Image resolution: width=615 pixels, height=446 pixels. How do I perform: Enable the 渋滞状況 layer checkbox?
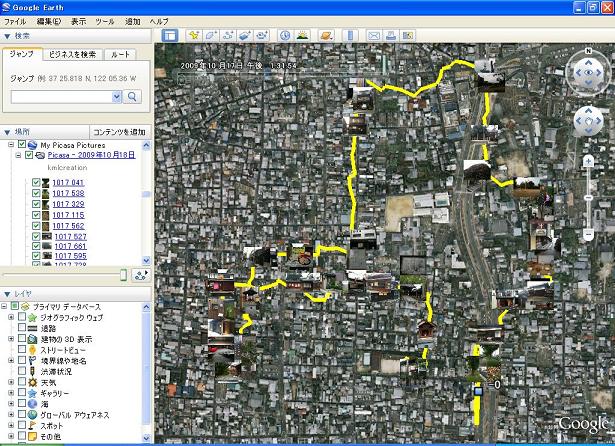(22, 371)
